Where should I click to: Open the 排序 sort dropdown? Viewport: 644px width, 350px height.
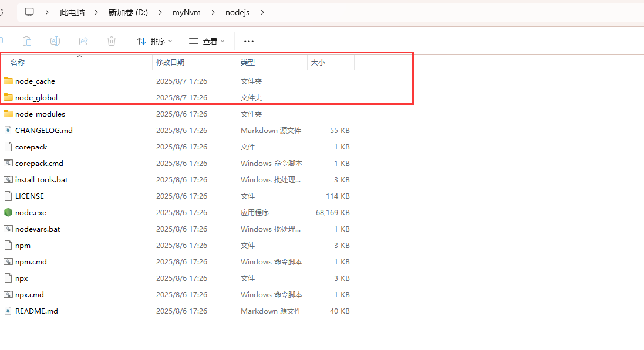pyautogui.click(x=154, y=42)
